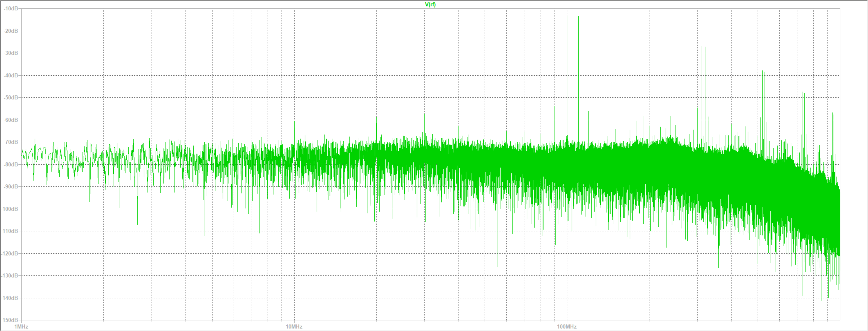Image resolution: width=868 pixels, height=331 pixels.
Task: Click the 10MHz frequency axis label
Action: click(294, 327)
